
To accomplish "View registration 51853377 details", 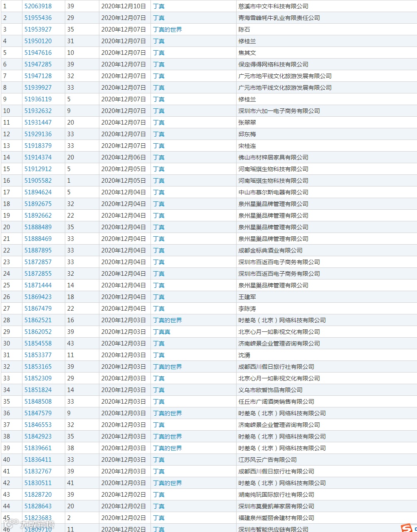I will coord(38,355).
